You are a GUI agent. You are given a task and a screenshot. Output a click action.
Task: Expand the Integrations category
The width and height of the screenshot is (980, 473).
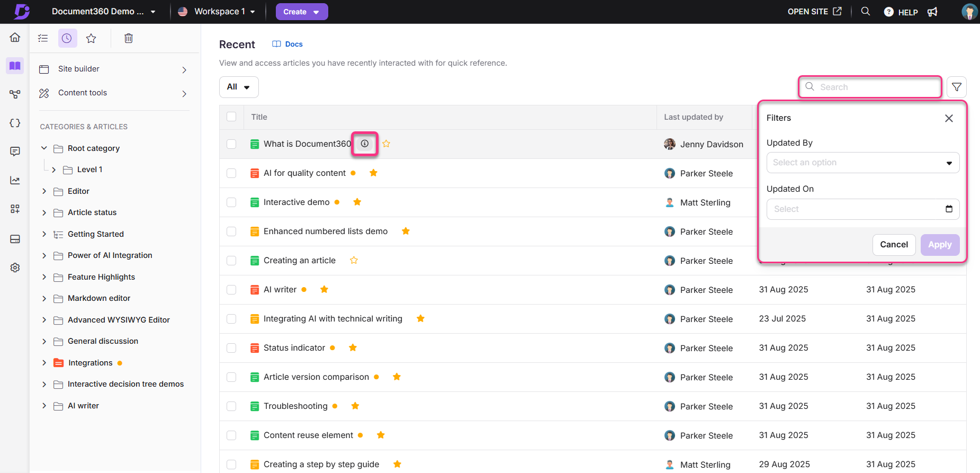point(44,362)
